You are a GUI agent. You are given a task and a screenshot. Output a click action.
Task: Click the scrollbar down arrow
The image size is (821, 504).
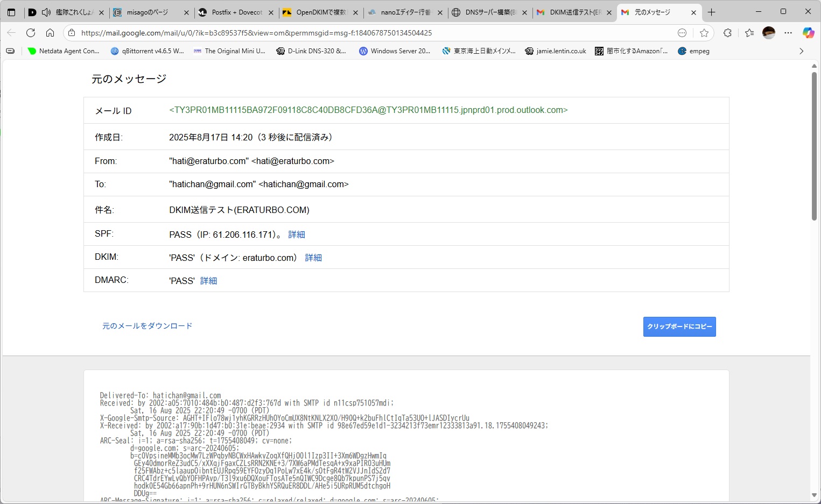tap(814, 495)
